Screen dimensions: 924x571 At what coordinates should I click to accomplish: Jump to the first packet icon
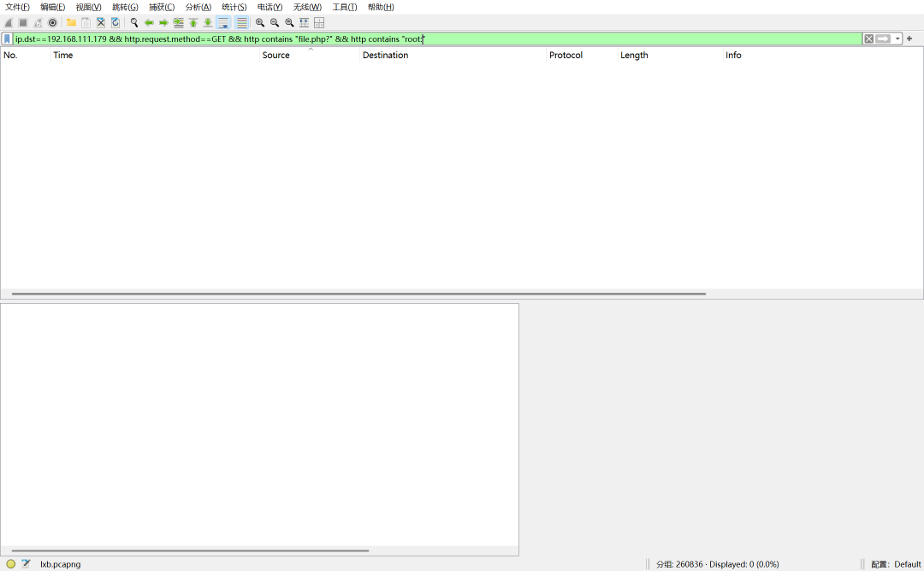click(x=193, y=22)
